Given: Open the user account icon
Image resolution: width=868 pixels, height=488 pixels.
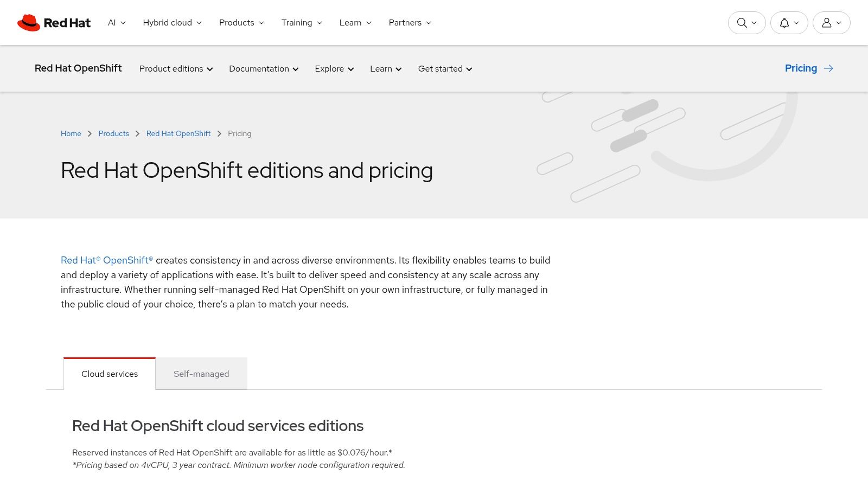Looking at the screenshot, I should pyautogui.click(x=827, y=23).
